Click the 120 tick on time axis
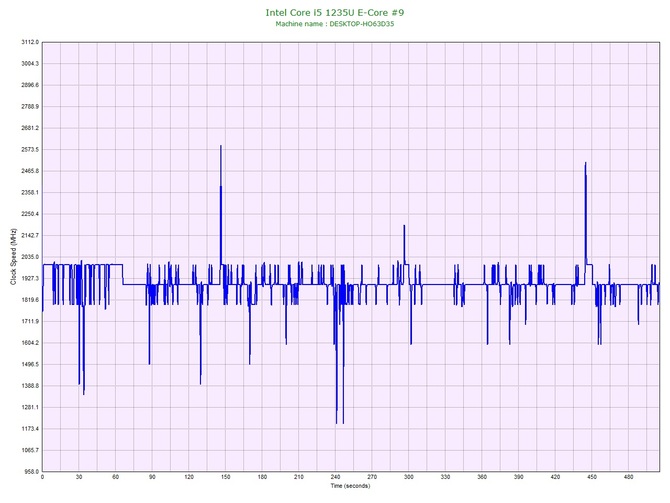The image size is (670, 503). (189, 477)
